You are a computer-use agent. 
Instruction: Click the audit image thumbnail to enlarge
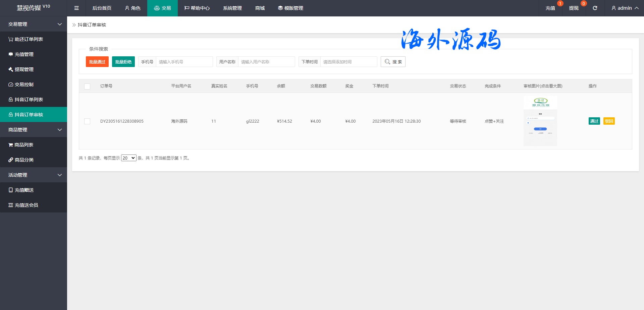(540, 121)
